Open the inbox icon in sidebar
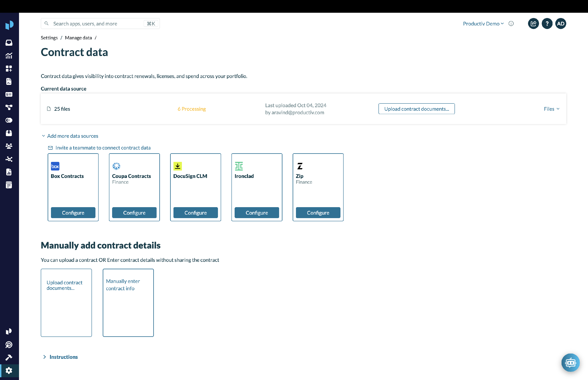The height and width of the screenshot is (380, 588). (x=9, y=43)
